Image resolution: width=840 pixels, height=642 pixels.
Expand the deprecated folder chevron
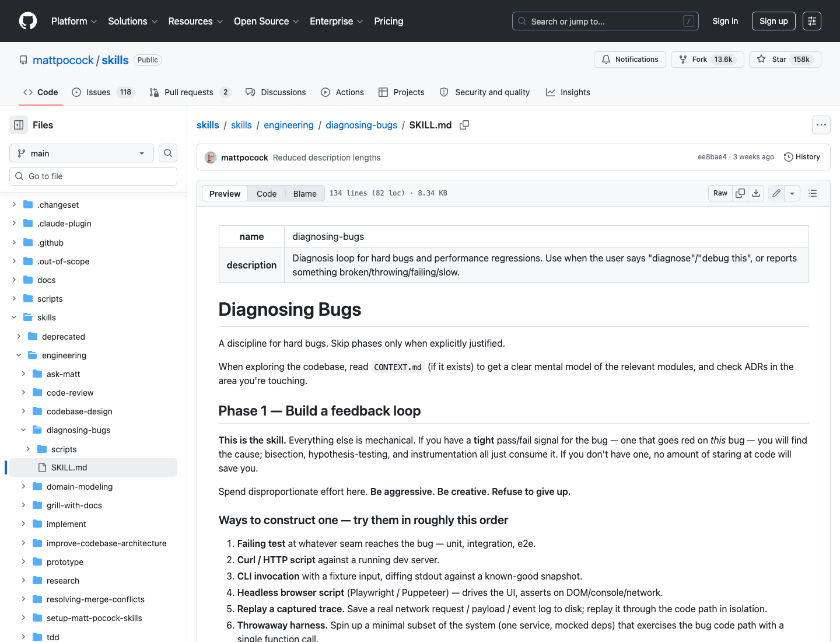coord(19,337)
